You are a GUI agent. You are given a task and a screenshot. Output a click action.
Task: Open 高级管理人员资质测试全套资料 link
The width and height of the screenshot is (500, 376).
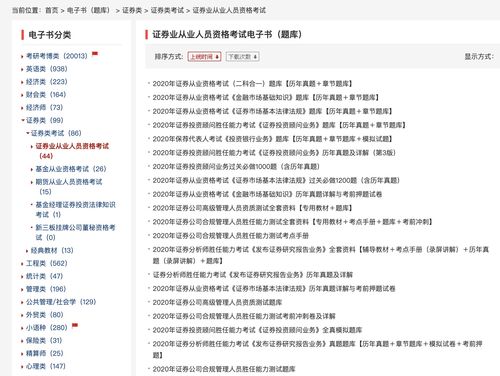click(x=252, y=208)
